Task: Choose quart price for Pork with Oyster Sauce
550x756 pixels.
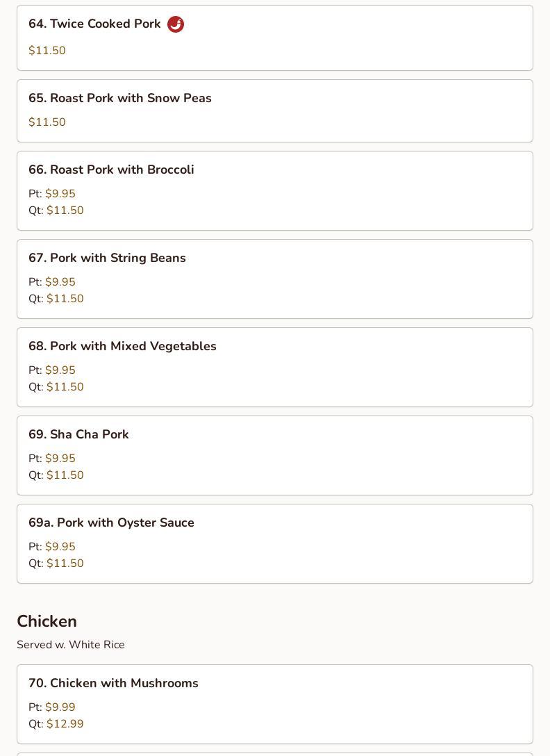Action: click(65, 564)
